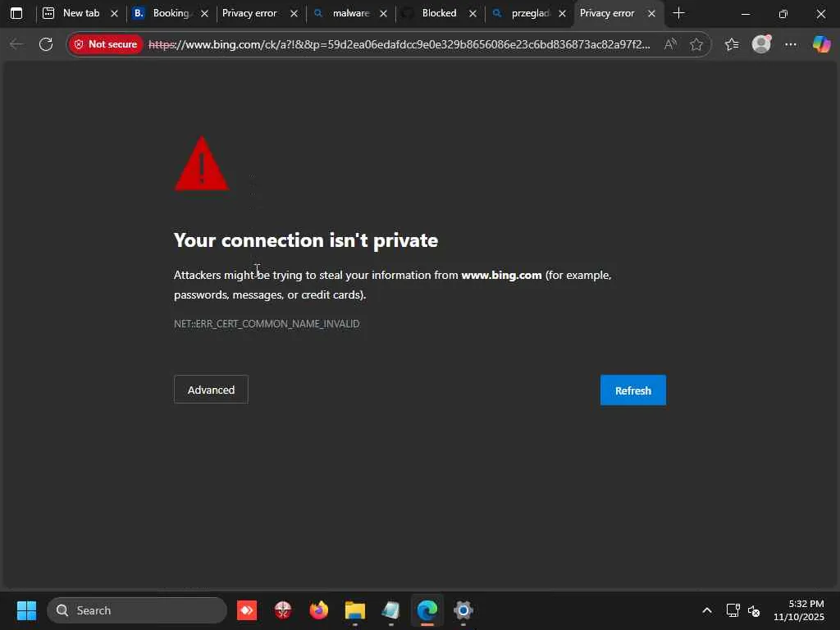
Task: Switch to the Booking tab
Action: (171, 13)
